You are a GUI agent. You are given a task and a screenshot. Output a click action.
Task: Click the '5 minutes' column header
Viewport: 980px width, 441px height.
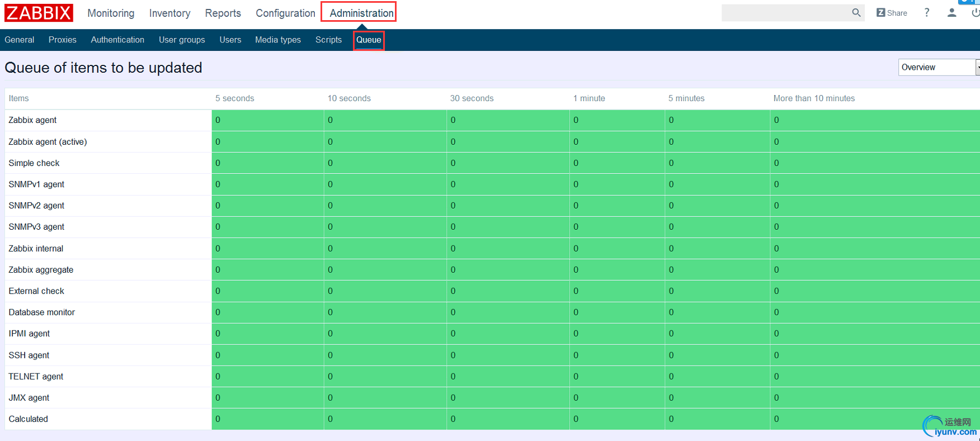(686, 98)
